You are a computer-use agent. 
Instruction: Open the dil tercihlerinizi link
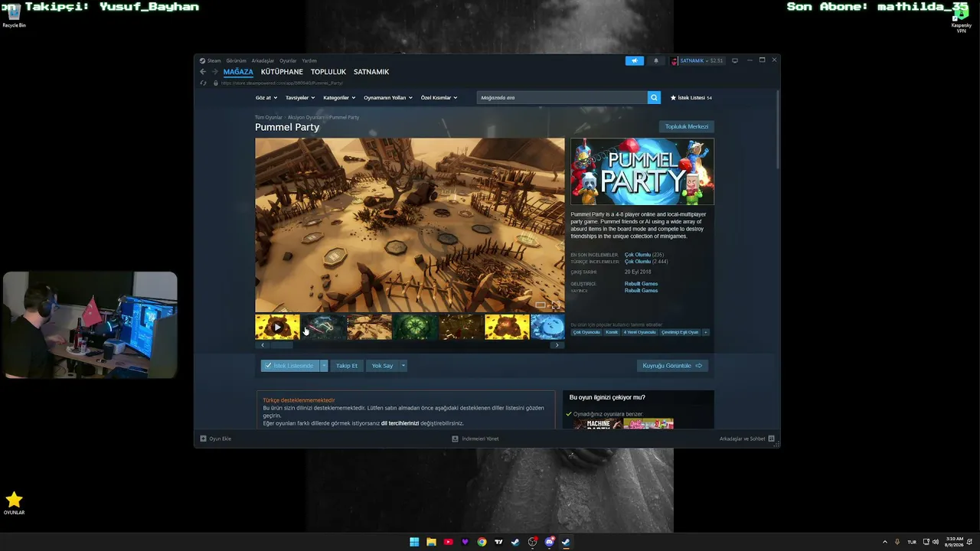tap(400, 423)
